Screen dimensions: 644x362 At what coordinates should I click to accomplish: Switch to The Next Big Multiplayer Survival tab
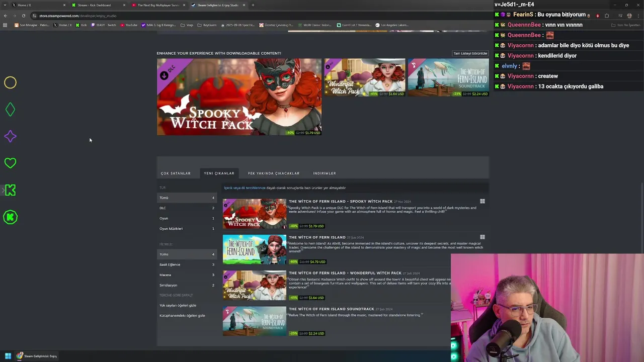(158, 5)
